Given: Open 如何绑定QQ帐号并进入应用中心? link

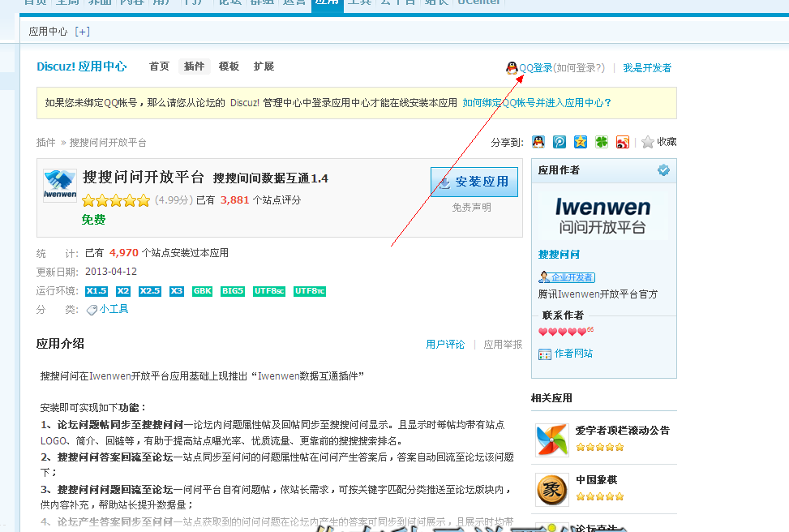Looking at the screenshot, I should (537, 103).
